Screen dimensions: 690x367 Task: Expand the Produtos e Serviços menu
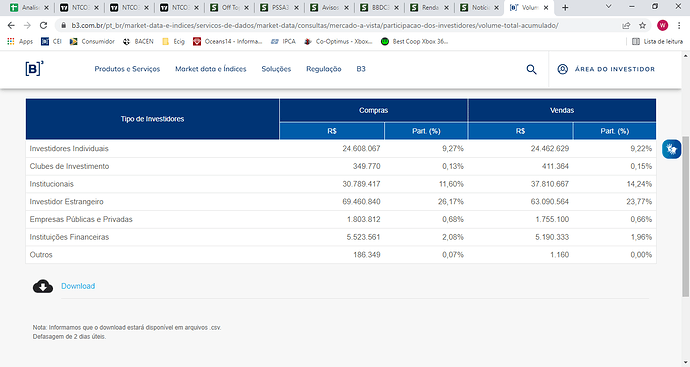click(x=127, y=69)
